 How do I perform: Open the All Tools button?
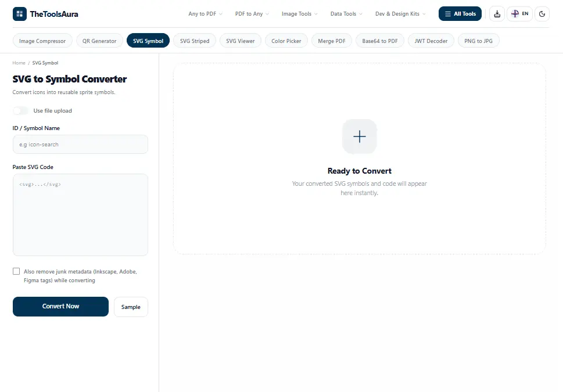pyautogui.click(x=460, y=14)
